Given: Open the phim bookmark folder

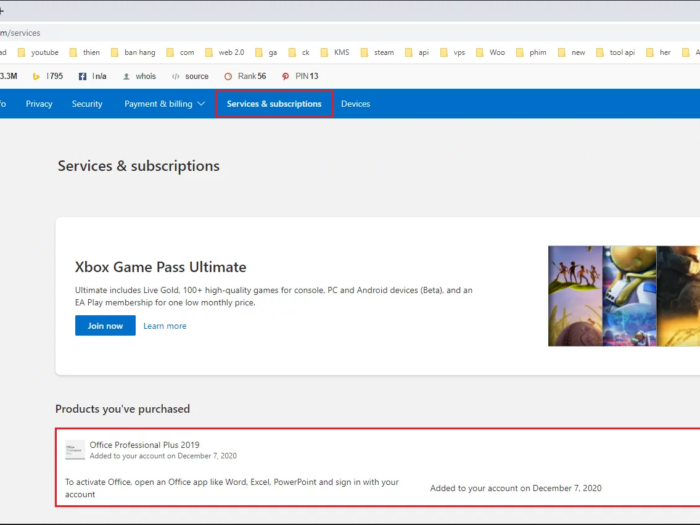Looking at the screenshot, I should click(531, 52).
